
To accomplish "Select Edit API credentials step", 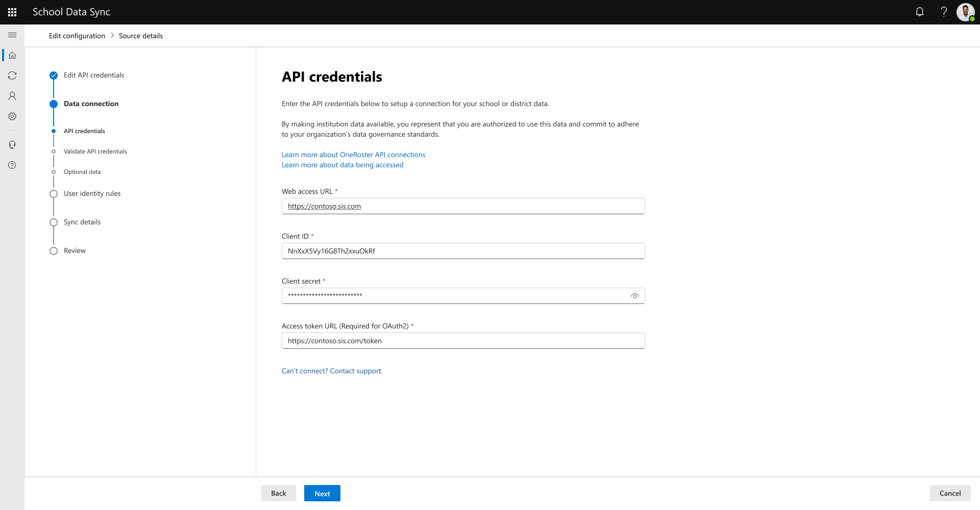I will point(94,75).
